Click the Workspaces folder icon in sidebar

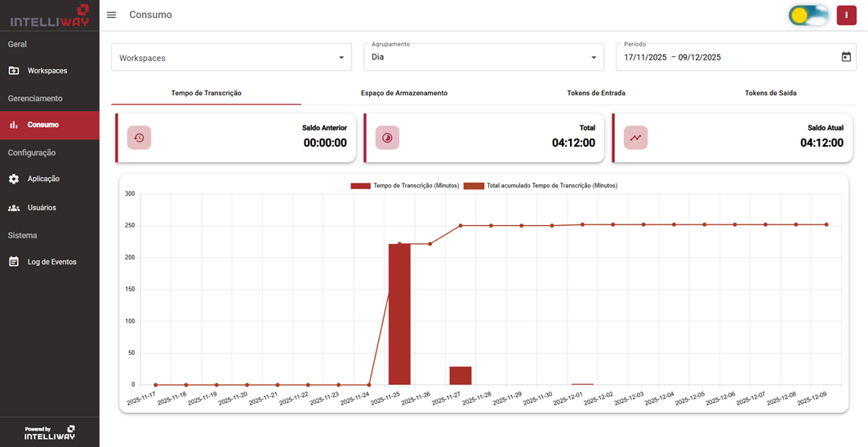point(14,71)
